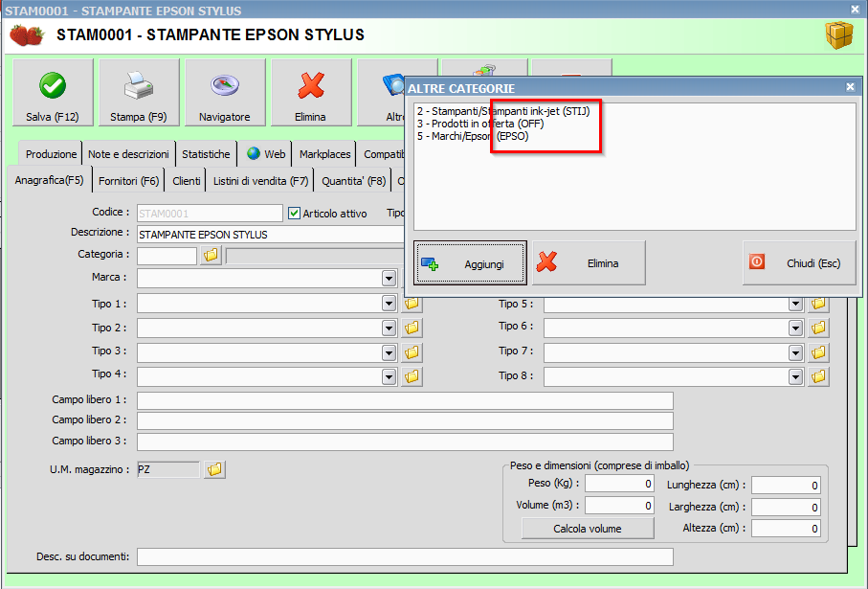868x589 pixels.
Task: Open the U.M. magazzino folder lookup icon
Action: click(214, 469)
